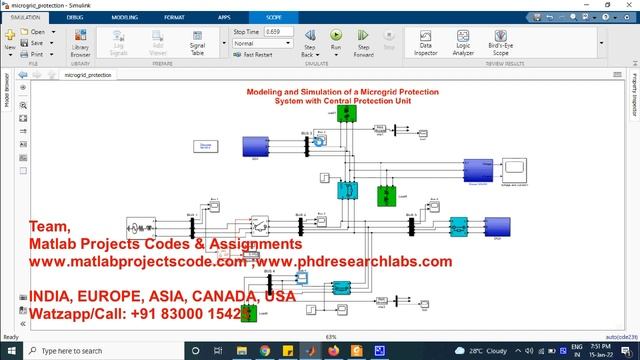
Task: Click the 63% zoom level
Action: (x=331, y=337)
